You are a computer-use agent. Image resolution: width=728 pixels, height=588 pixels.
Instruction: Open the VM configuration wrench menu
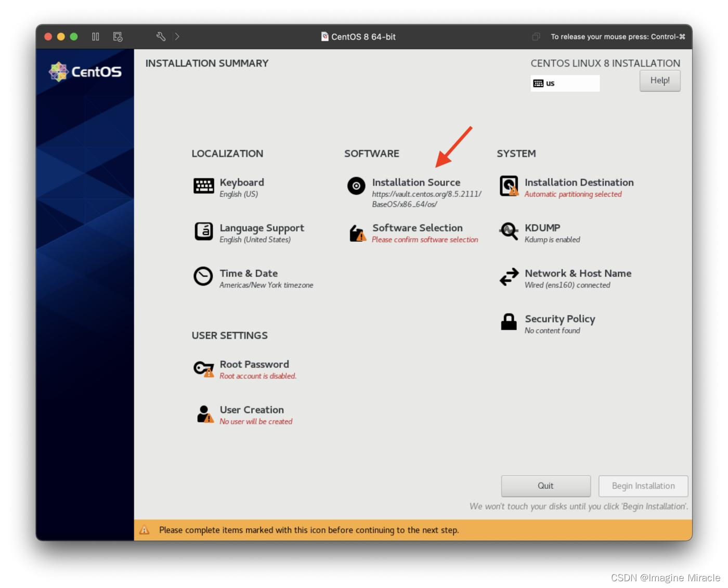point(160,36)
